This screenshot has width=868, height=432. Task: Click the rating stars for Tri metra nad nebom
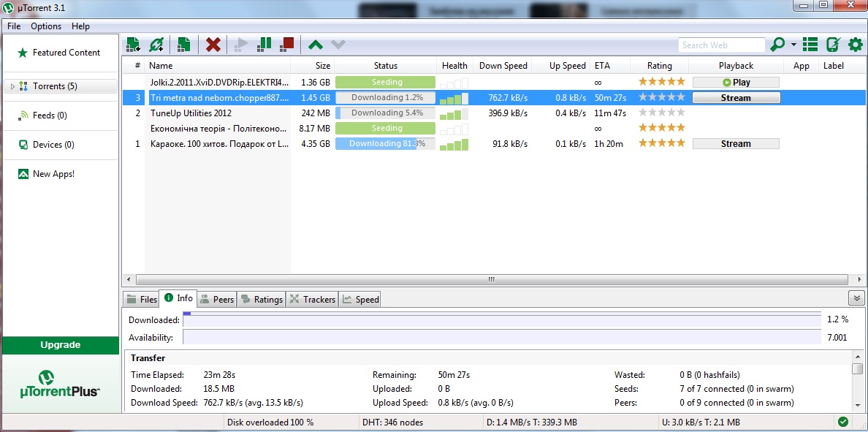pyautogui.click(x=661, y=97)
